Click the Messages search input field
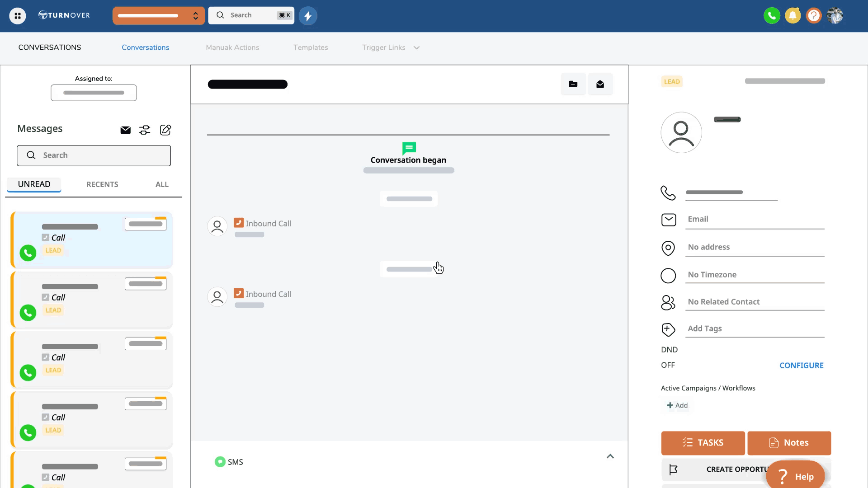Viewport: 868px width, 488px height. [x=94, y=155]
